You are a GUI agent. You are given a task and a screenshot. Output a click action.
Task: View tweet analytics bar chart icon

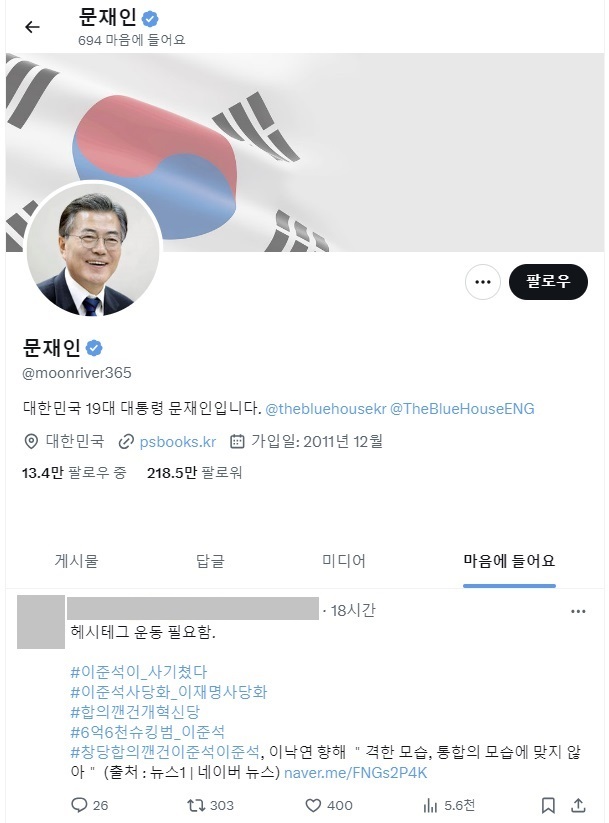coord(430,805)
